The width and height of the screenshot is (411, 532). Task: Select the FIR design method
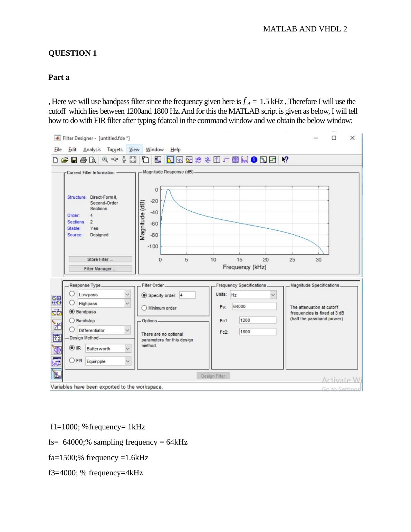pyautogui.click(x=72, y=361)
